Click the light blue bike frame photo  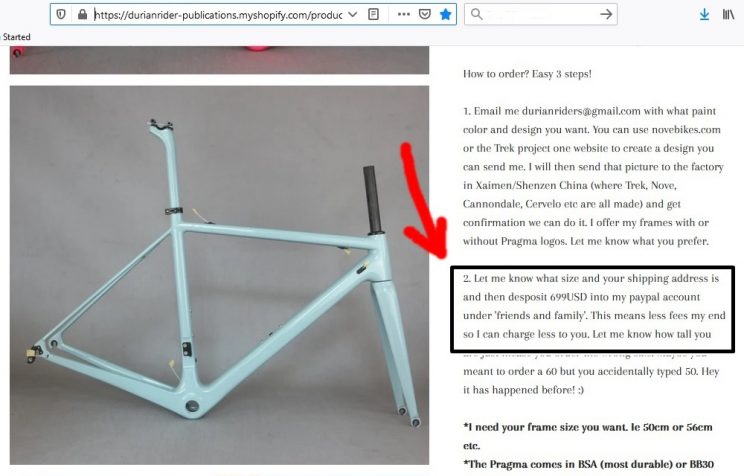219,275
